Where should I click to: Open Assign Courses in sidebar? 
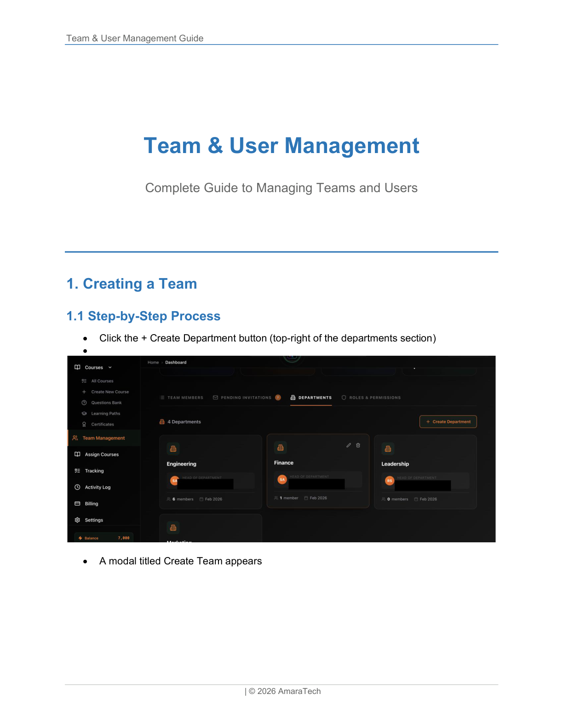click(x=102, y=455)
